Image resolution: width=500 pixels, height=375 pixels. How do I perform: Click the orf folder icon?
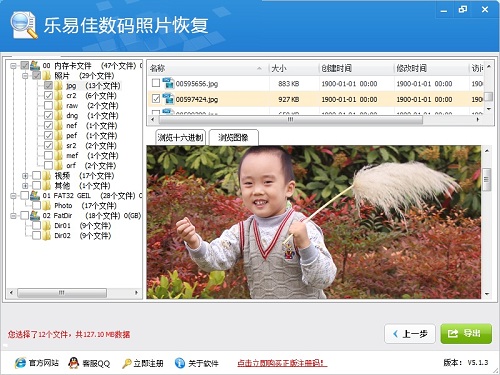pyautogui.click(x=59, y=166)
